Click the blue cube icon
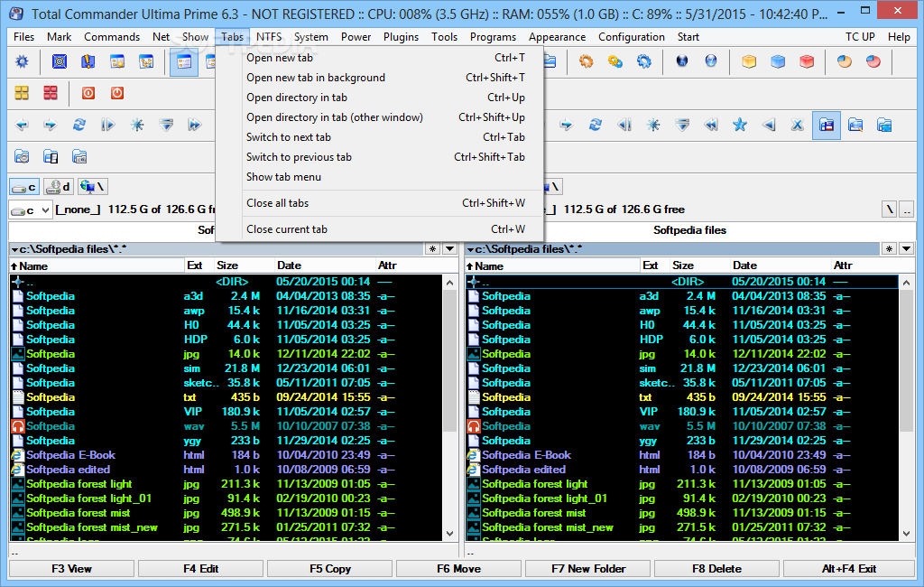This screenshot has width=924, height=587. pyautogui.click(x=778, y=61)
